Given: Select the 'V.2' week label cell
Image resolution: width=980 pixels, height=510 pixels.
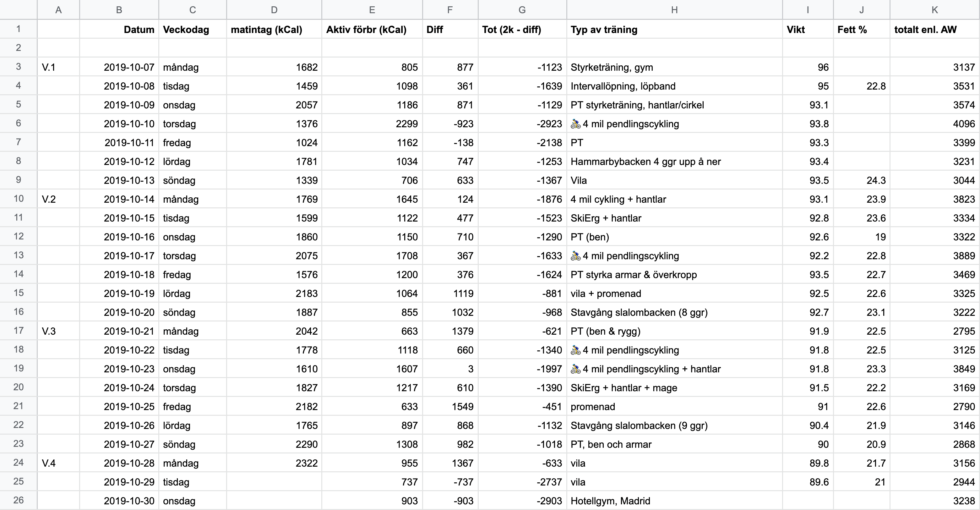Looking at the screenshot, I should coord(58,199).
